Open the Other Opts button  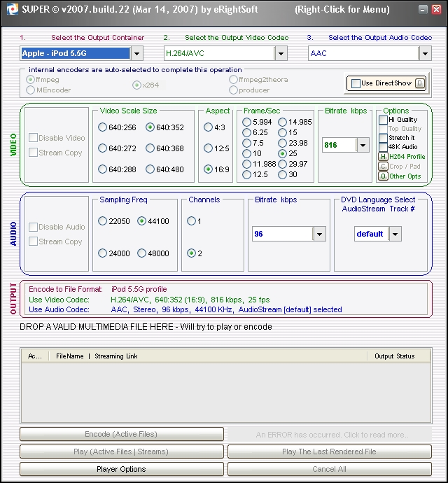click(x=383, y=176)
